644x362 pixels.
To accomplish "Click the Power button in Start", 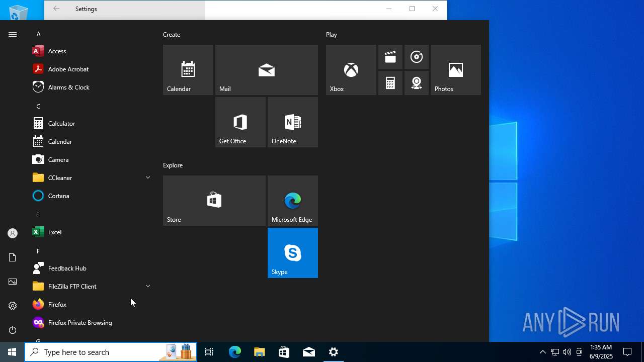I will 13,330.
